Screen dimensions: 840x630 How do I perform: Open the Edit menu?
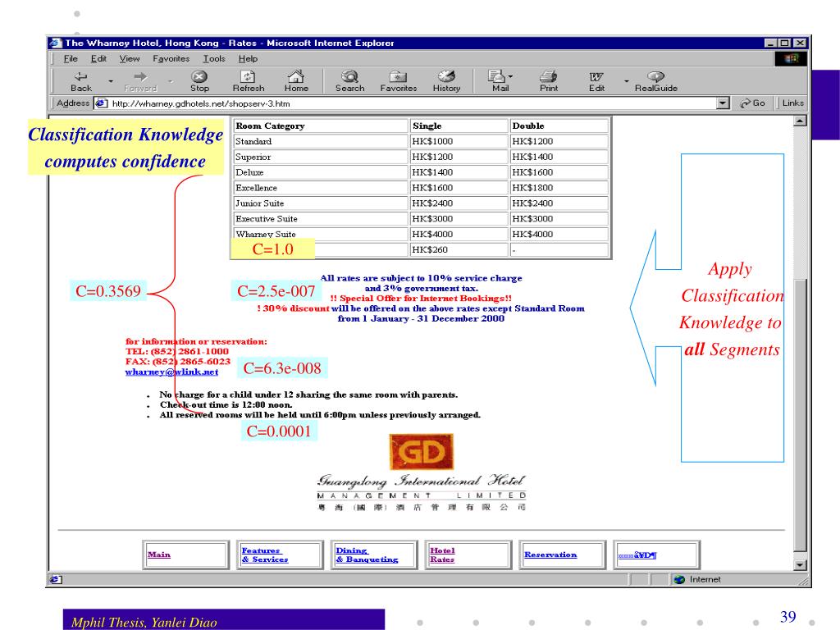click(98, 59)
